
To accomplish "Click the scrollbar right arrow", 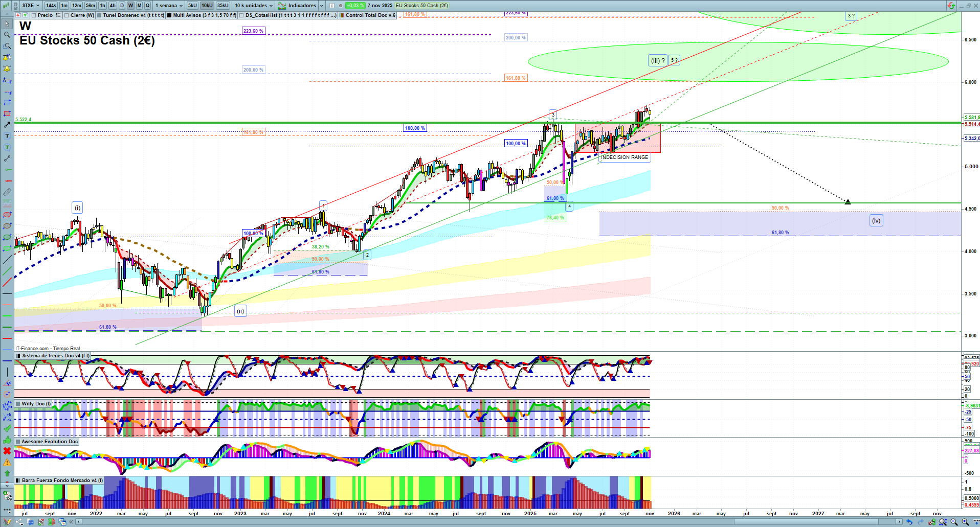I will 900,522.
